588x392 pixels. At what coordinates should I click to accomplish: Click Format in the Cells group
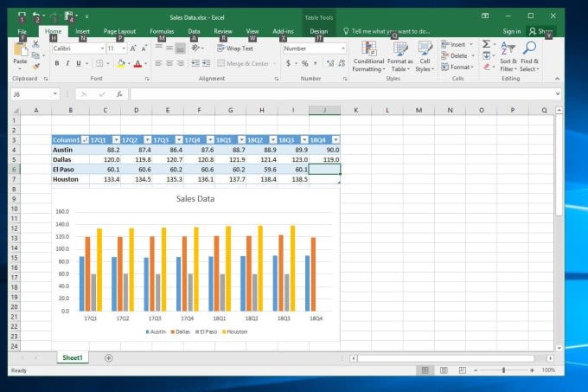(457, 67)
